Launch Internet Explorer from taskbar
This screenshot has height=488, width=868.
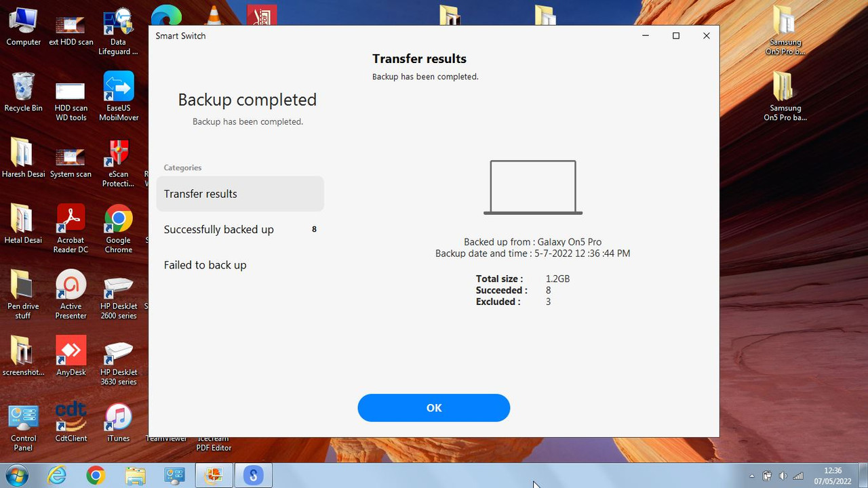[57, 476]
